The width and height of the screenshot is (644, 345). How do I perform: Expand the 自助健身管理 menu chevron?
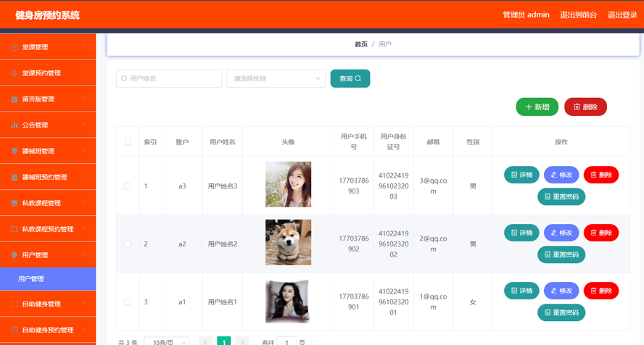[84, 303]
